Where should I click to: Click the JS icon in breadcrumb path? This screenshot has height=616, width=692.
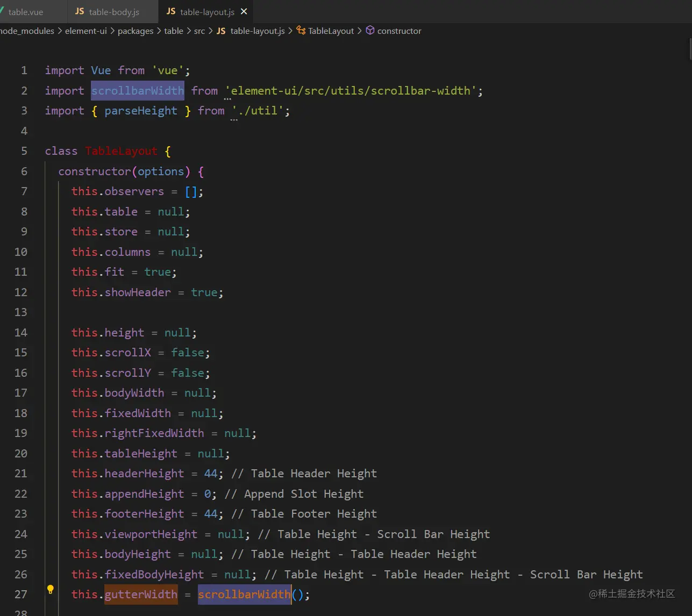tap(221, 31)
